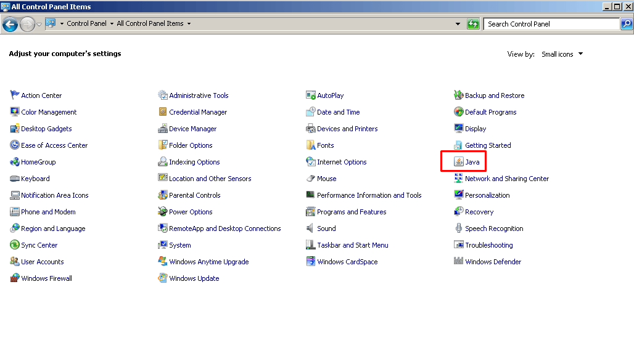Open the Troubleshooting link
This screenshot has width=634, height=364.
point(489,245)
